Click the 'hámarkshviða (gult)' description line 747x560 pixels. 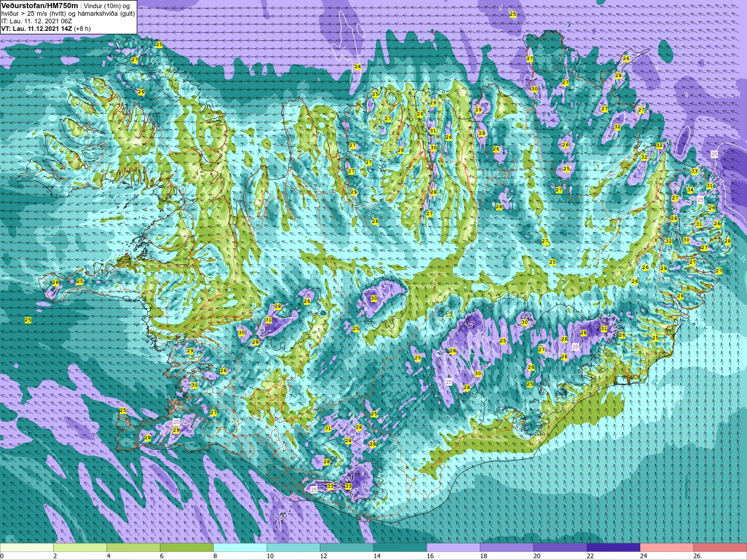click(x=68, y=13)
